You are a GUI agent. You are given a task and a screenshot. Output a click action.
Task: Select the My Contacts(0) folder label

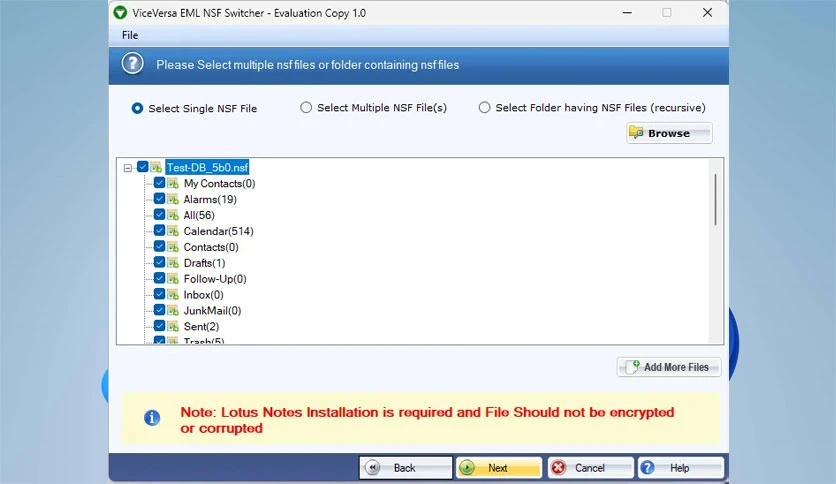(219, 183)
